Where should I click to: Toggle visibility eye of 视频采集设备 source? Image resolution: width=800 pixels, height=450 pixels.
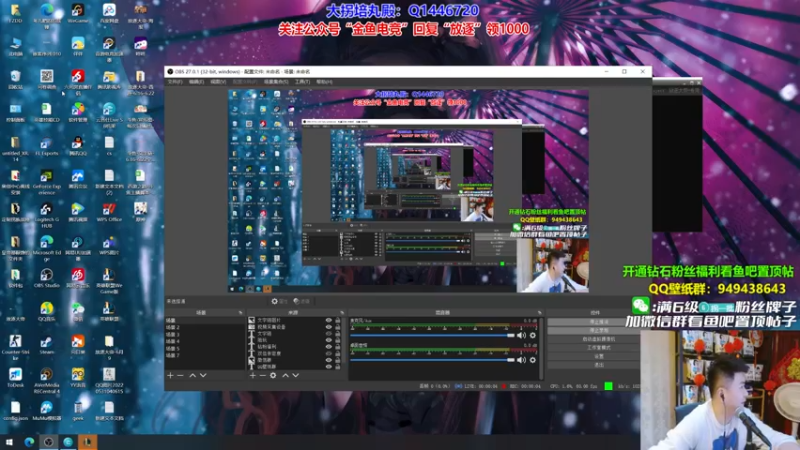329,327
